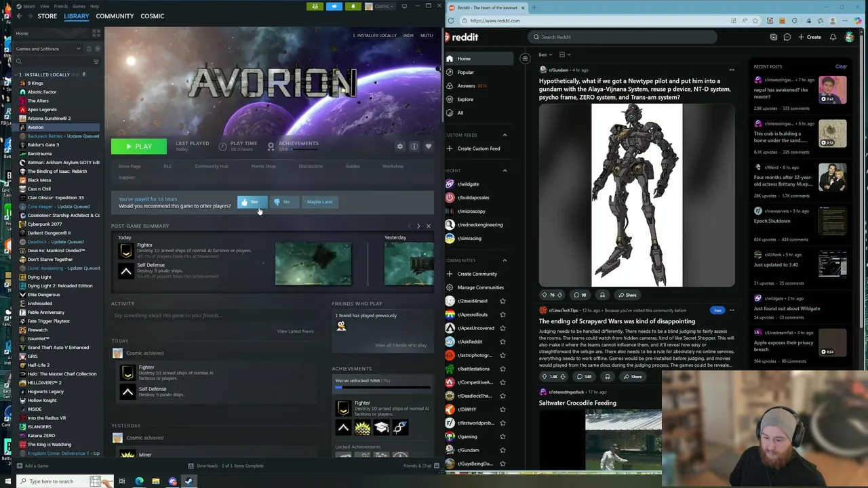
Task: Toggle library collections grid view icon
Action: pos(96,33)
